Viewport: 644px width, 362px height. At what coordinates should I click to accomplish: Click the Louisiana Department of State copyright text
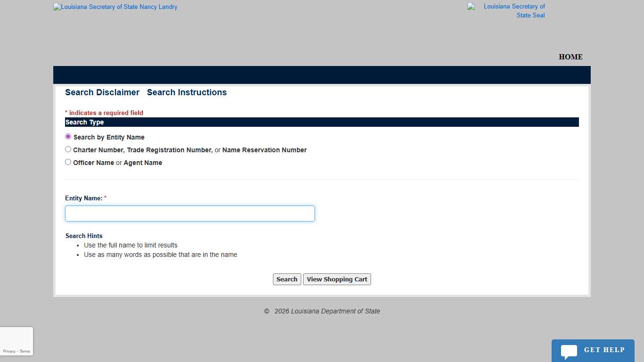[x=322, y=311]
